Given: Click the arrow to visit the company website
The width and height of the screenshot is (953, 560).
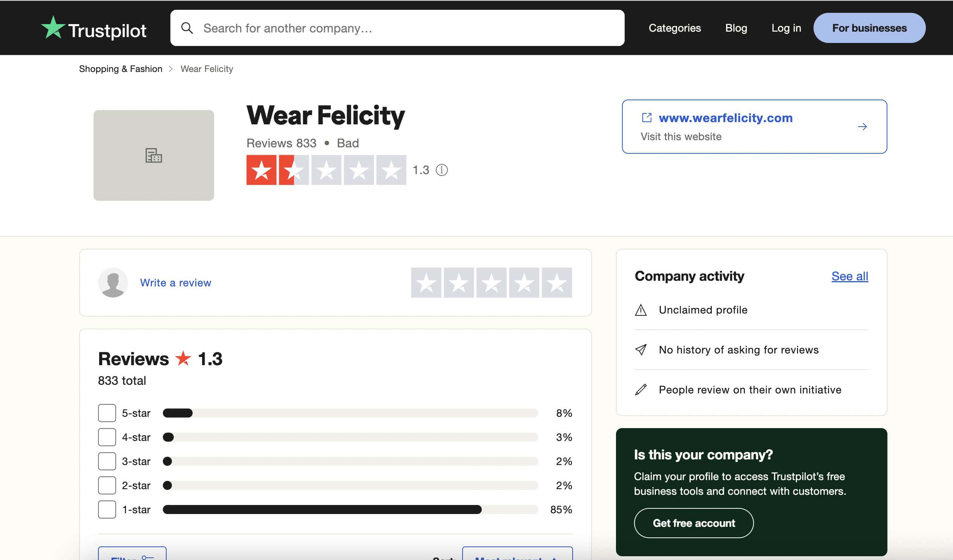Looking at the screenshot, I should [x=863, y=127].
